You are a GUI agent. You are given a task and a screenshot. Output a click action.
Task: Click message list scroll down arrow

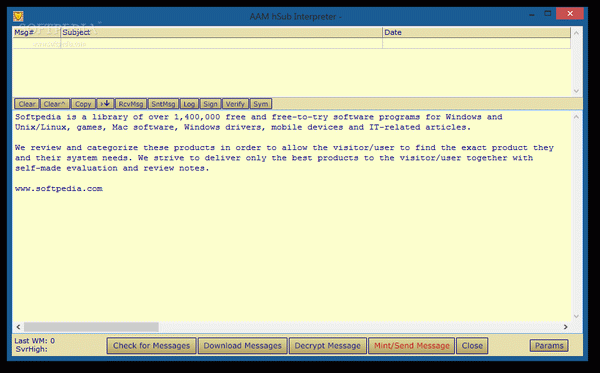click(576, 91)
